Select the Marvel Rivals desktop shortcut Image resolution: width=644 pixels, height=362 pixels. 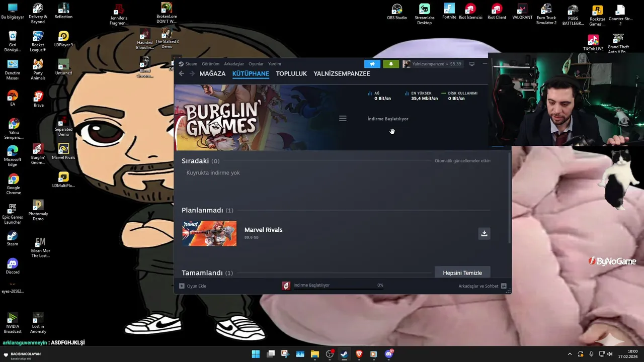click(x=63, y=152)
